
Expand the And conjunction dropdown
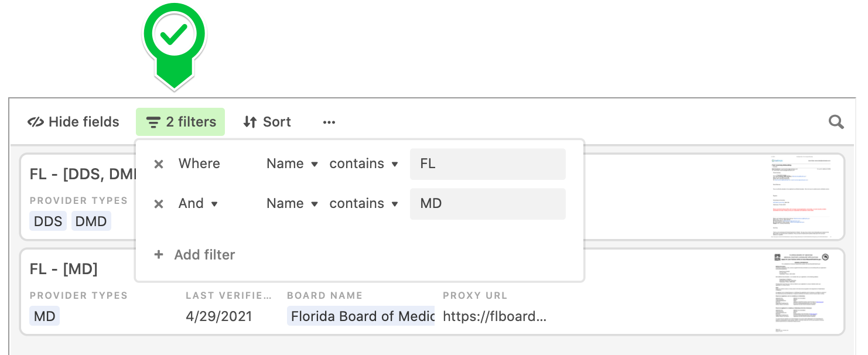199,203
